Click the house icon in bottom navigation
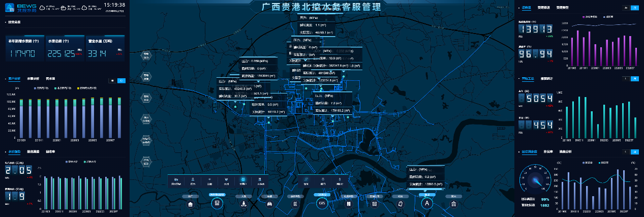644x217 pixels. pos(191,204)
